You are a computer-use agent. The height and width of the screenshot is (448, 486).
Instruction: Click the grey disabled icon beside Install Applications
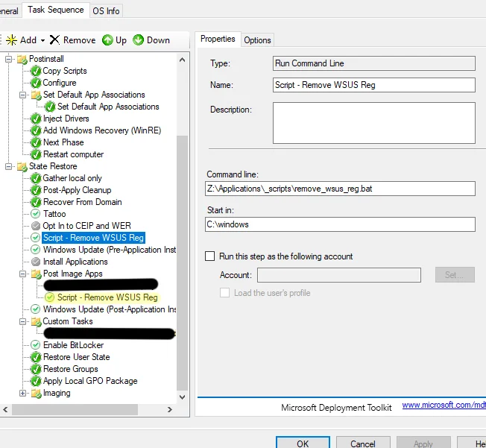click(36, 262)
